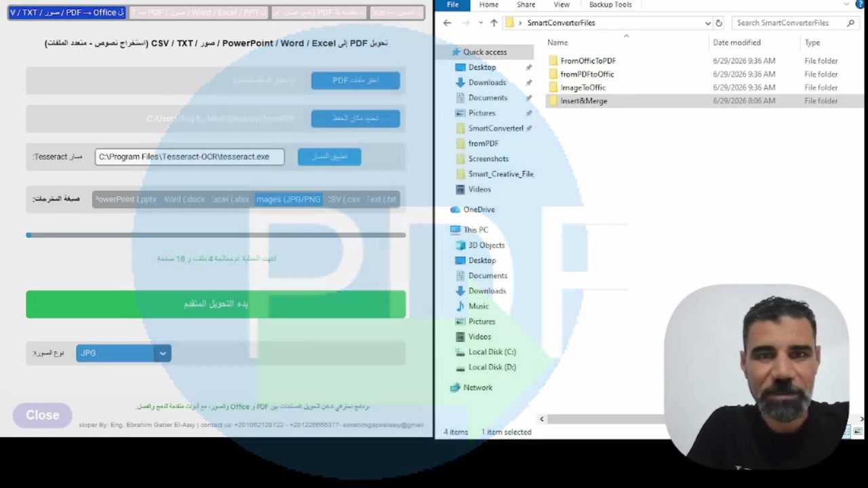The height and width of the screenshot is (488, 868).
Task: Open the pinned Documents under Quick access
Action: click(488, 98)
